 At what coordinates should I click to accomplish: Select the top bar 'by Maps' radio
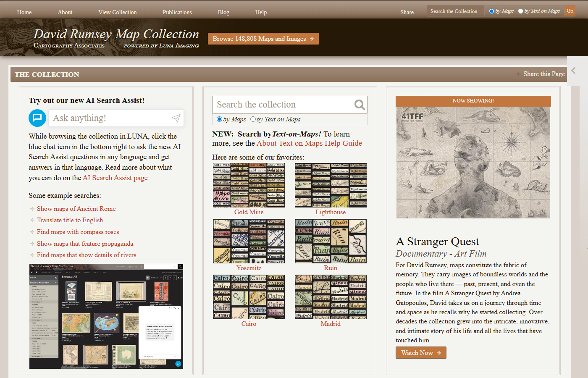pos(491,11)
